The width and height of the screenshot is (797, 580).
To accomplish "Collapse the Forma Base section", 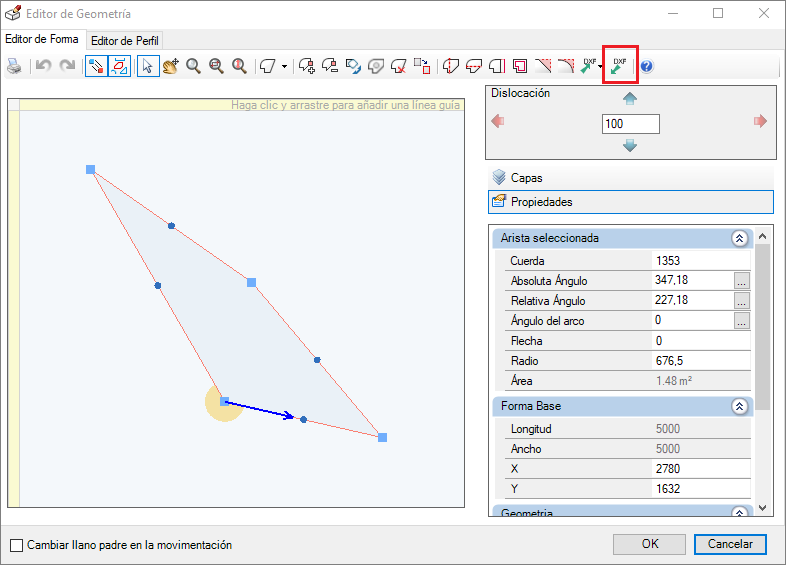I will (740, 406).
